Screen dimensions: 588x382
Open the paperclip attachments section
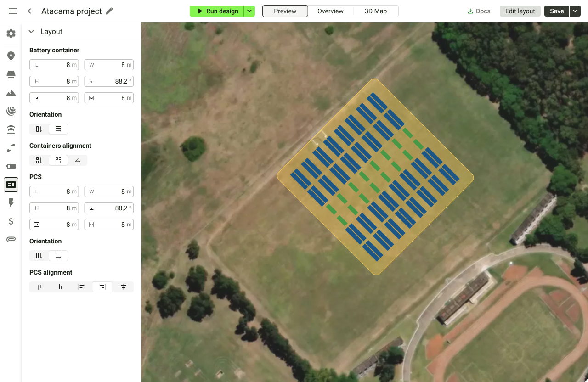[x=11, y=240]
